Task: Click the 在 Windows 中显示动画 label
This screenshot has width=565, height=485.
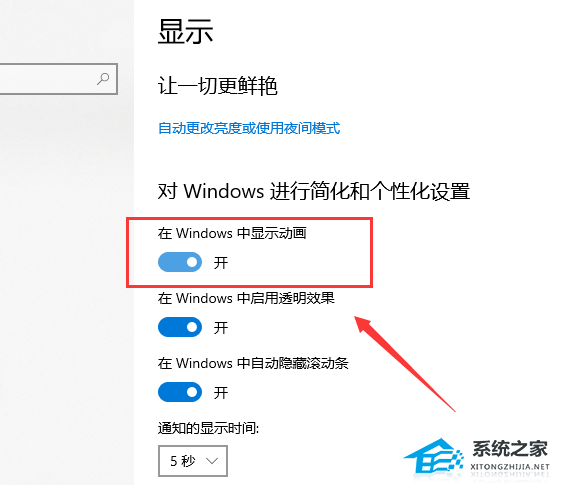Action: [232, 233]
